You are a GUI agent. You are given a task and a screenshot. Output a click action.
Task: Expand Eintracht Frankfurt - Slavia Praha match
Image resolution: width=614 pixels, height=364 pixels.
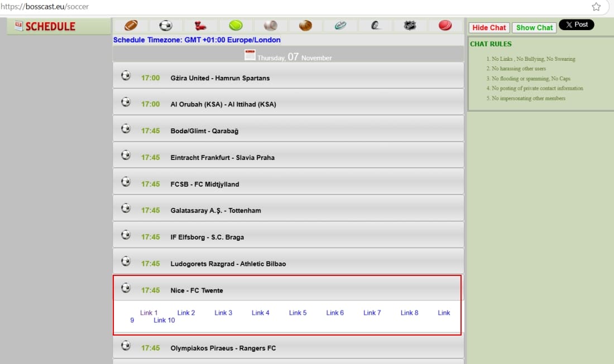tap(288, 155)
